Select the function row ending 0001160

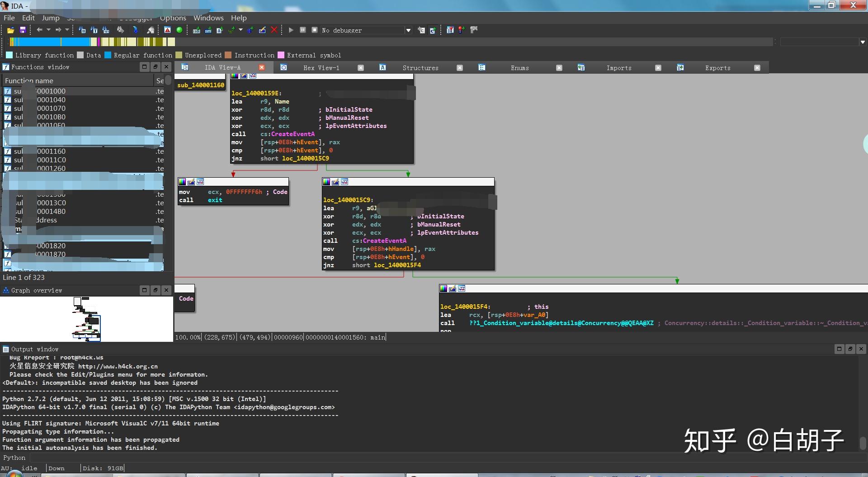(x=84, y=151)
